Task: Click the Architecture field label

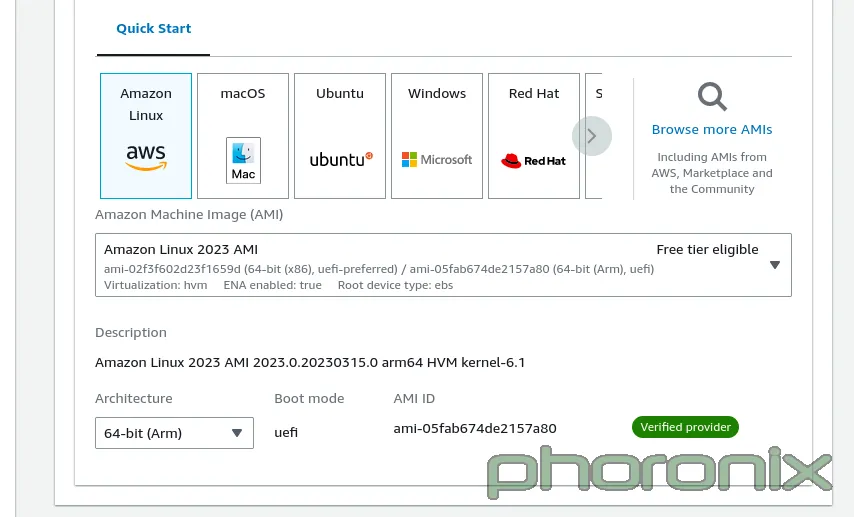Action: [x=133, y=398]
